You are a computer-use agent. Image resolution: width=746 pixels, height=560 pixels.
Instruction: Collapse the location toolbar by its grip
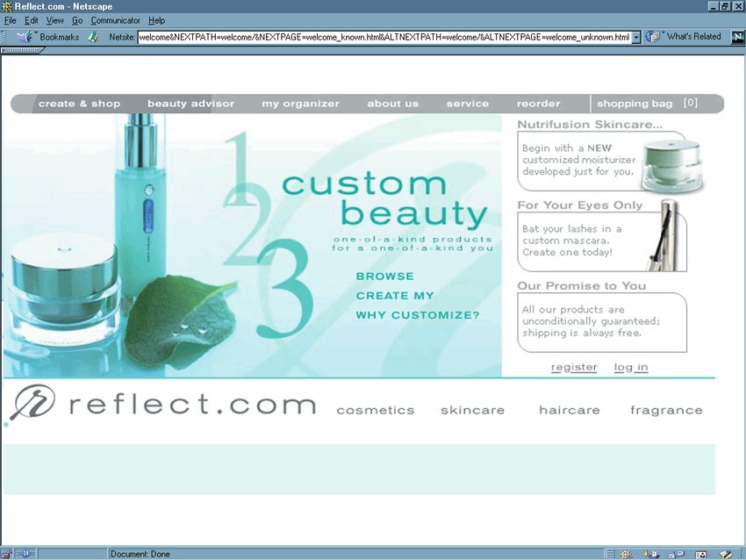pos(4,37)
